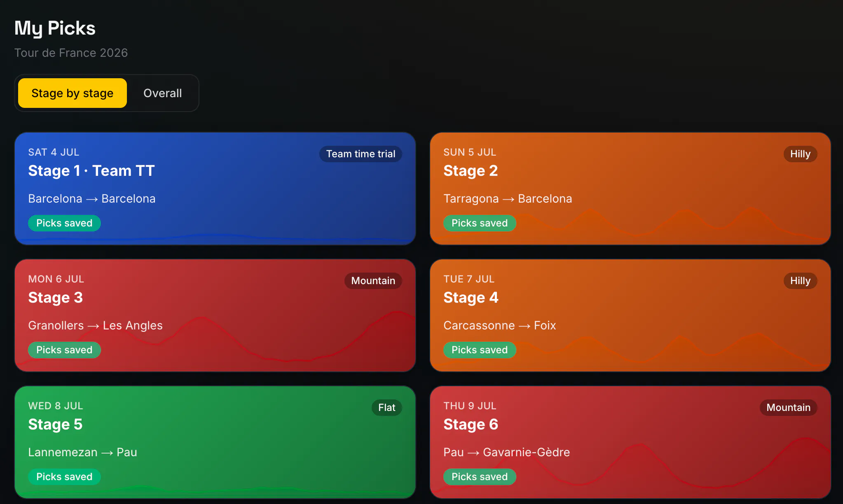Image resolution: width=843 pixels, height=504 pixels.
Task: Click the WED 8 JUL date label
Action: point(56,406)
